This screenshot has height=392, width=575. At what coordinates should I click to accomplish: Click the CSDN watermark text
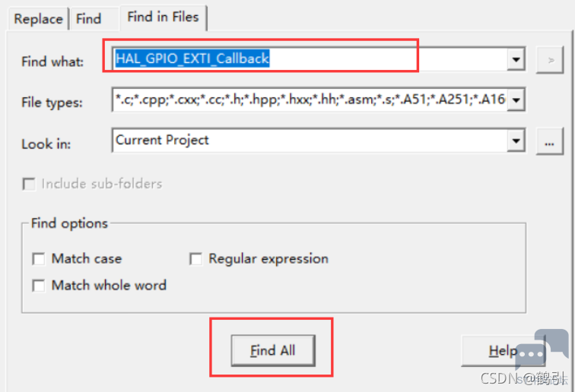coord(523,378)
